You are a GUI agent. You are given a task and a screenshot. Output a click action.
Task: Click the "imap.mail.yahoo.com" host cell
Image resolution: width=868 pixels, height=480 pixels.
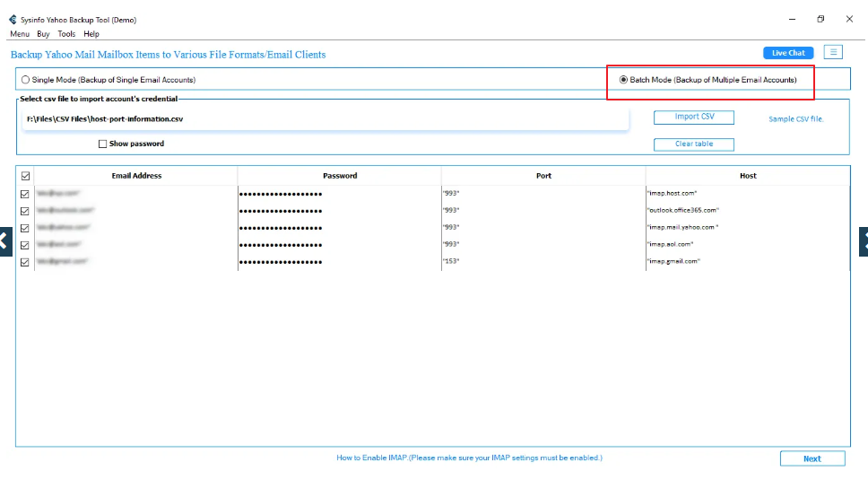click(747, 227)
